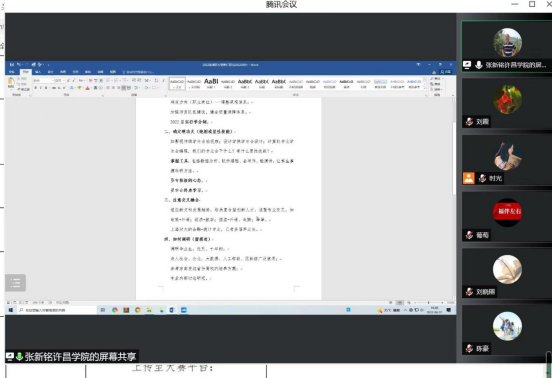The height and width of the screenshot is (378, 552).
Task: Click the Bold button in Word ribbon
Action: point(36,88)
